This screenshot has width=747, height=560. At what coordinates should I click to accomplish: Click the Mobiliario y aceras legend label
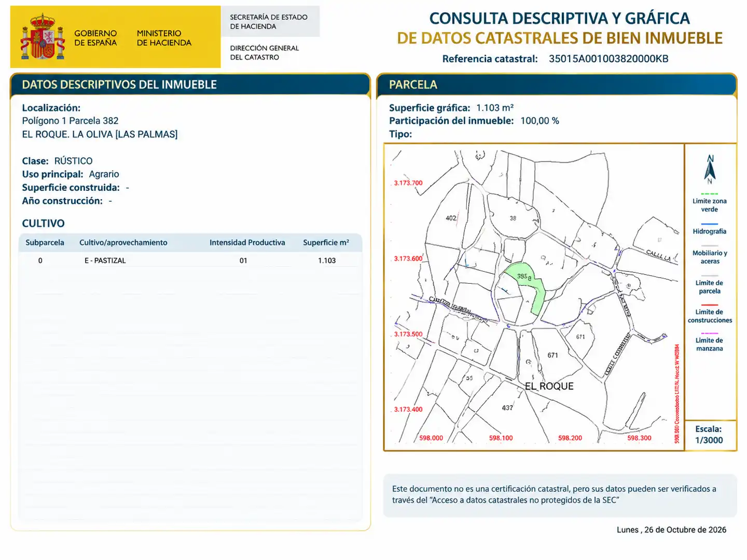(x=710, y=257)
